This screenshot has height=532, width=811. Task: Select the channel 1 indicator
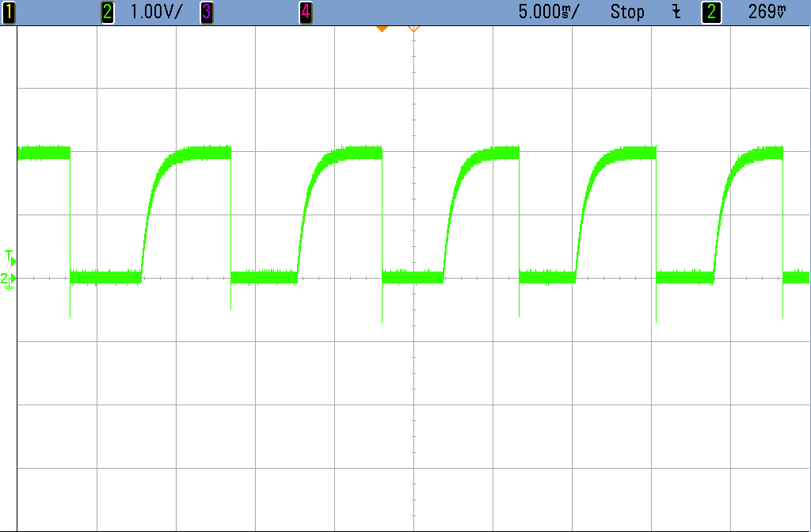coord(8,12)
